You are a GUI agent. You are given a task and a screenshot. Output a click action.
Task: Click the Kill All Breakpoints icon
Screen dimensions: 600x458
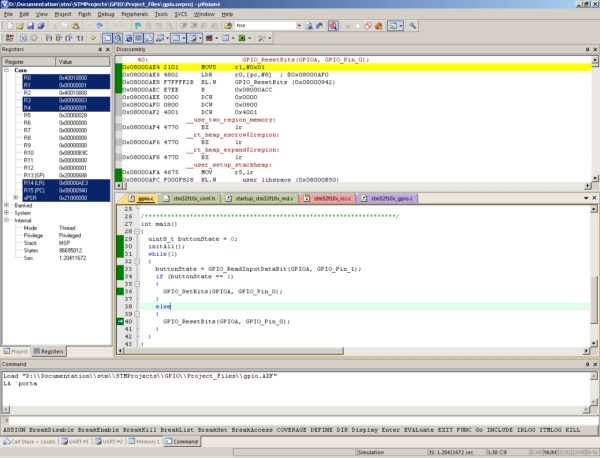[378, 26]
